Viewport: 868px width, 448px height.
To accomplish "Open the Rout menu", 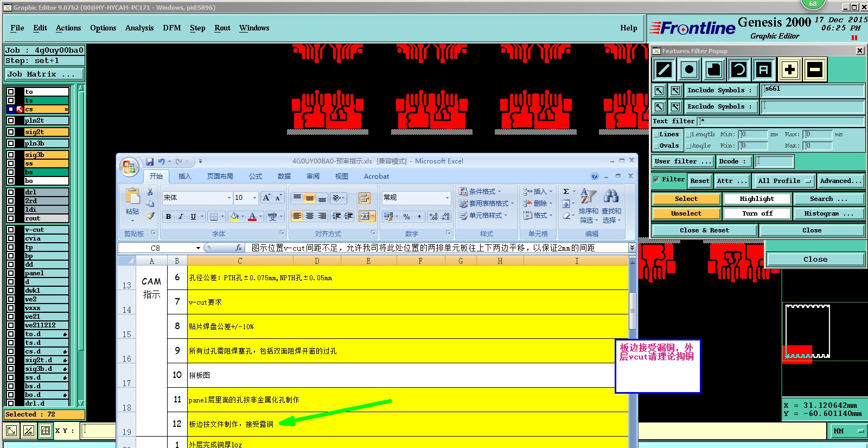I will point(222,28).
